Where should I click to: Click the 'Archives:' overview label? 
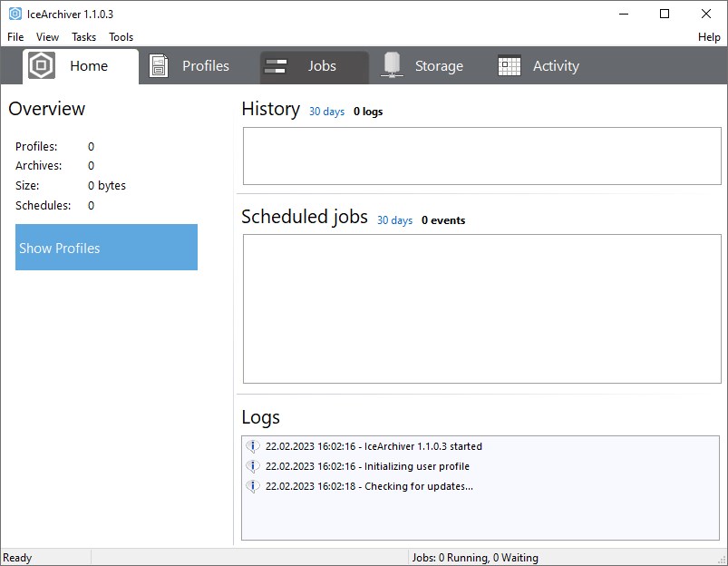pyautogui.click(x=39, y=166)
